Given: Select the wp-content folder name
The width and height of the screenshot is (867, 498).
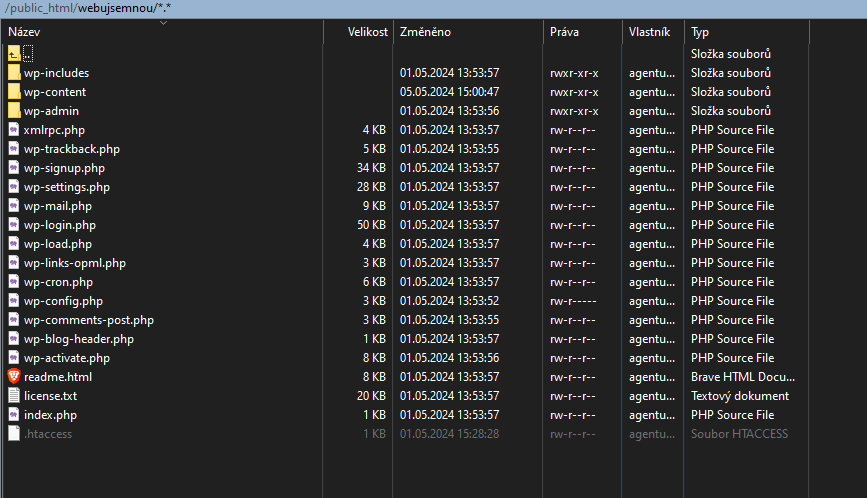Looking at the screenshot, I should [x=55, y=92].
